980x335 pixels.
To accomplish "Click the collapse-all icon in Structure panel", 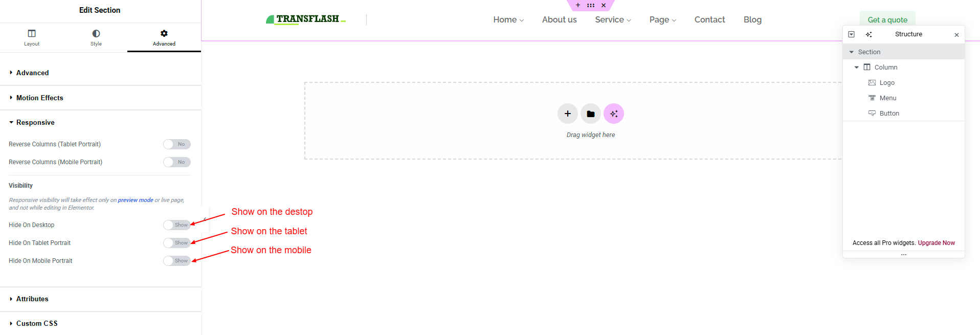I will [851, 34].
